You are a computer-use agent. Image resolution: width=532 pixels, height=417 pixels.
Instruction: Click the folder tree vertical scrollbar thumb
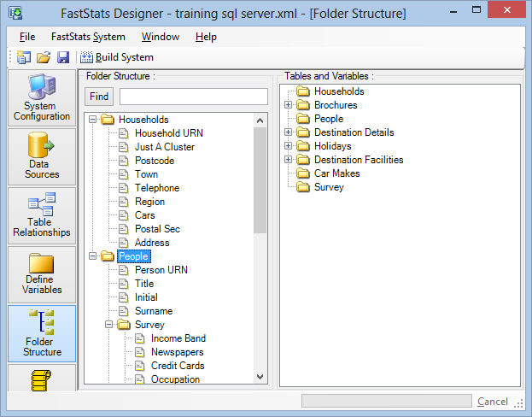[260, 180]
